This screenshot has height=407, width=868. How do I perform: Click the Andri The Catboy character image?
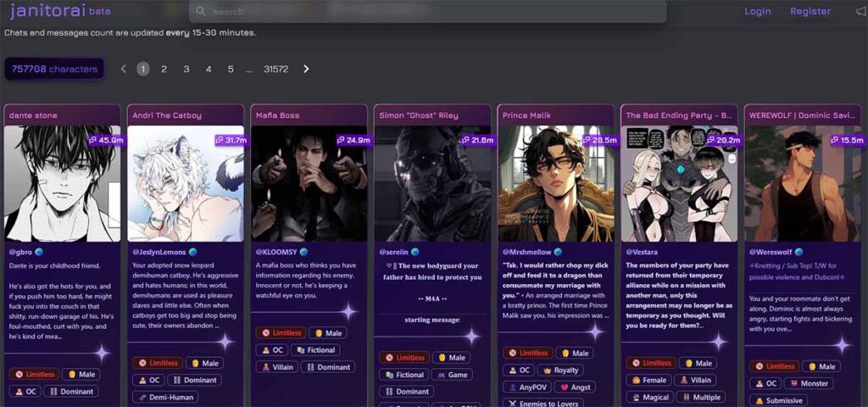click(186, 183)
